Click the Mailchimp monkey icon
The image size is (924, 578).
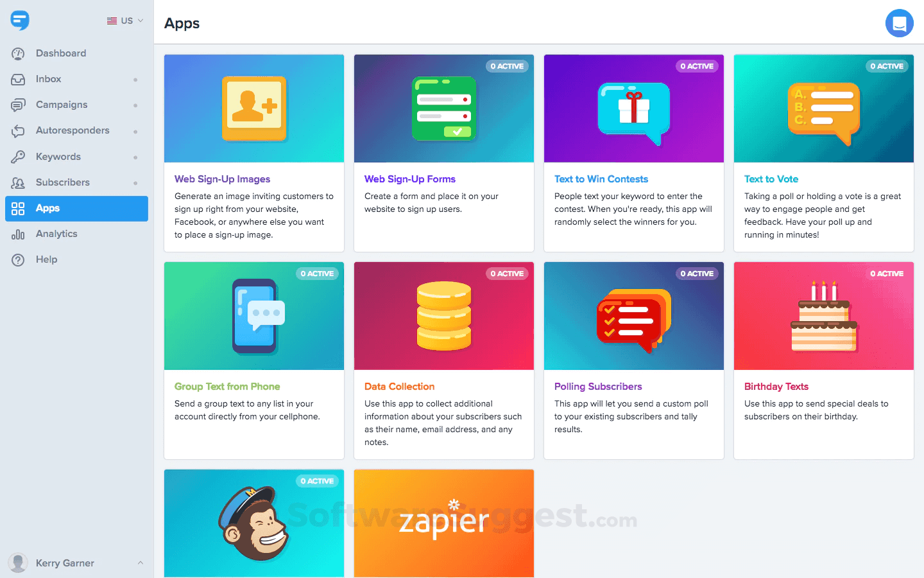254,523
